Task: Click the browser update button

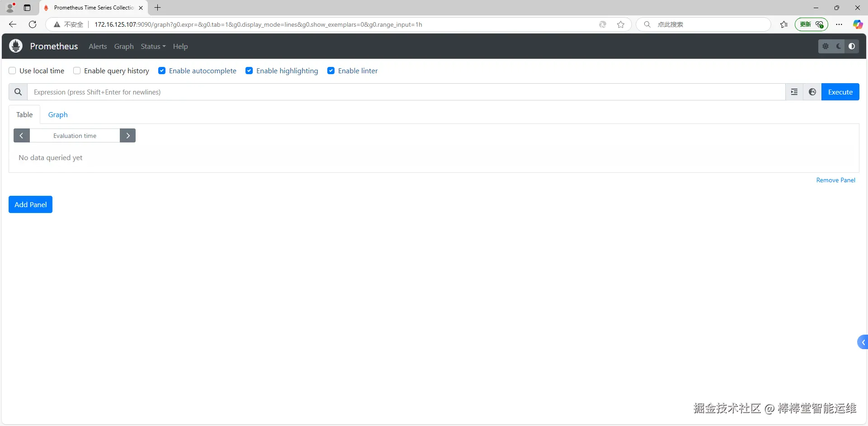Action: point(811,24)
